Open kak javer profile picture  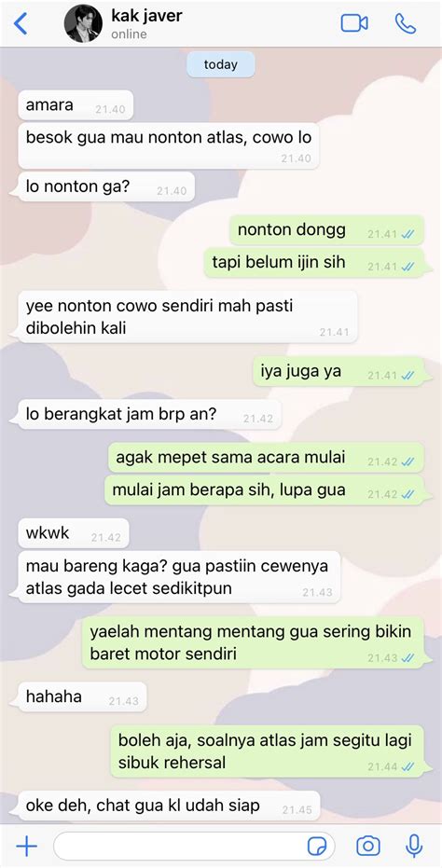tap(83, 24)
